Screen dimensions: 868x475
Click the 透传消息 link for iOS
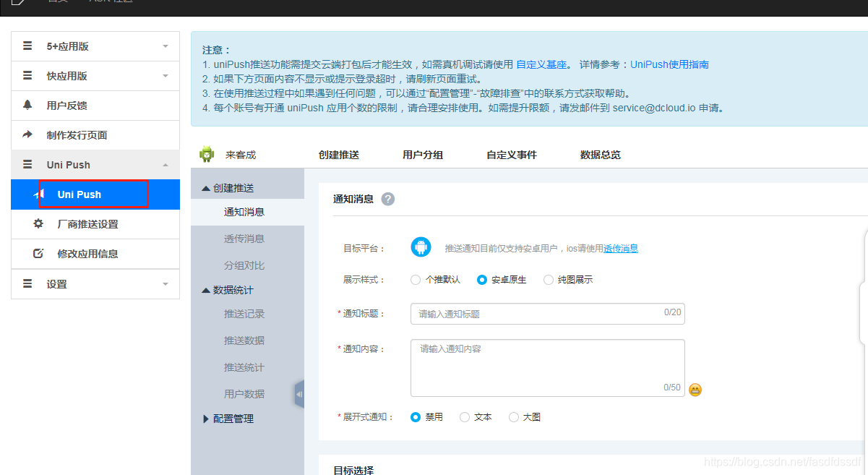pyautogui.click(x=620, y=248)
